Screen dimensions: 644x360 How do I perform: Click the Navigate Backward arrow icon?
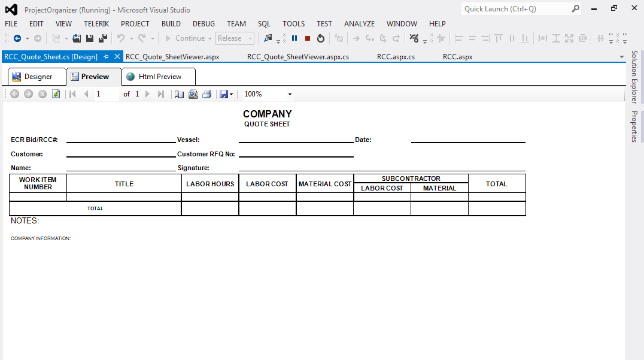(x=17, y=38)
